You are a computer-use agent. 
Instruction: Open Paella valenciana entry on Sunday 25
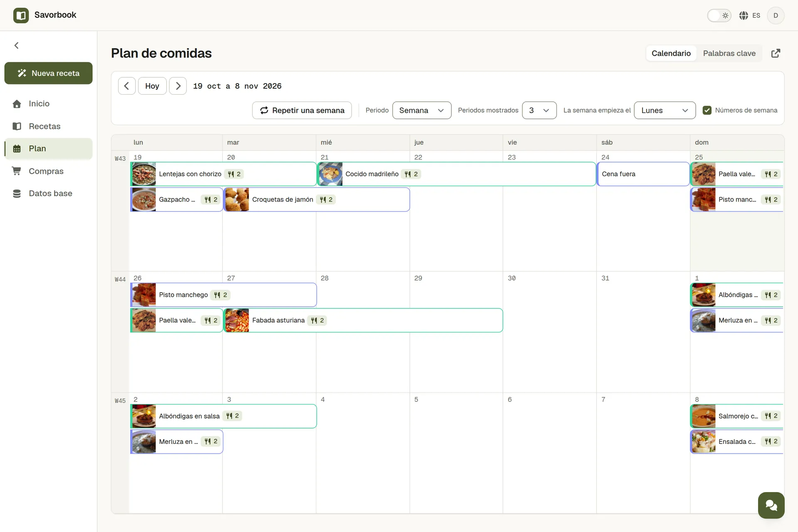736,174
